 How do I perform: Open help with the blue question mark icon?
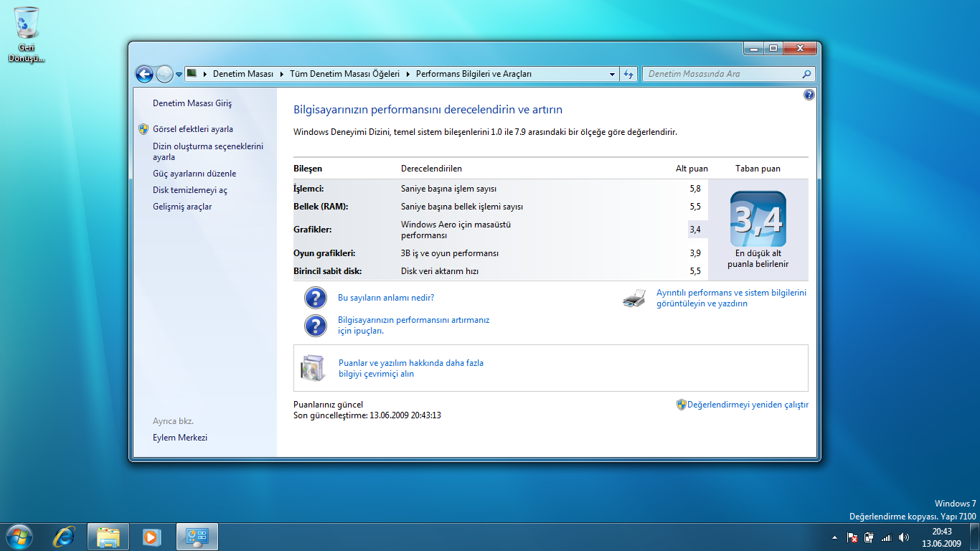coord(809,95)
